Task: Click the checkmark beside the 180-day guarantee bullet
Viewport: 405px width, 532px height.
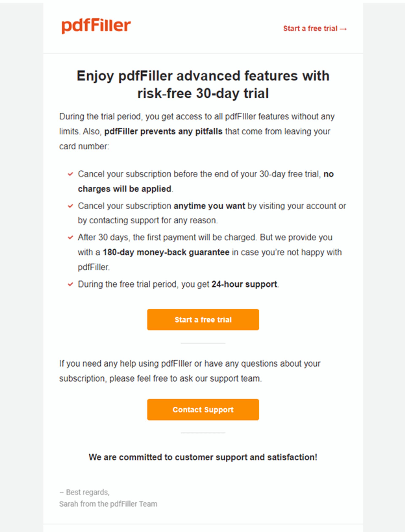Action: pos(70,237)
